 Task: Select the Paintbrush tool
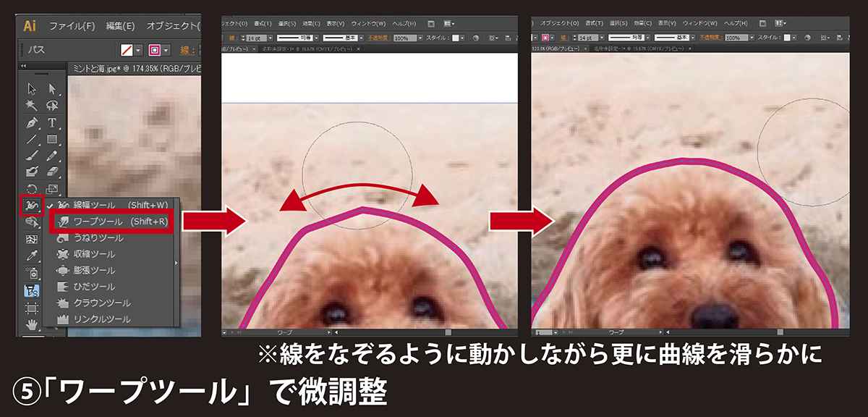point(32,156)
